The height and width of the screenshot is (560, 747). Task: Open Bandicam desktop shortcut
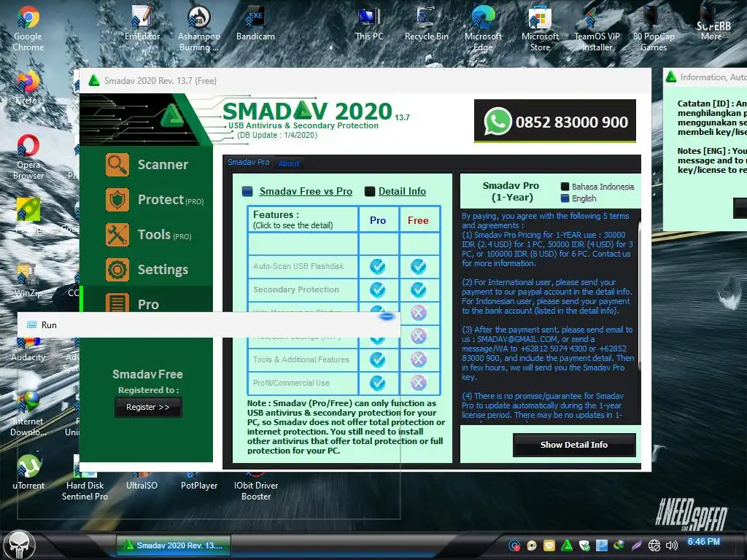[x=255, y=24]
